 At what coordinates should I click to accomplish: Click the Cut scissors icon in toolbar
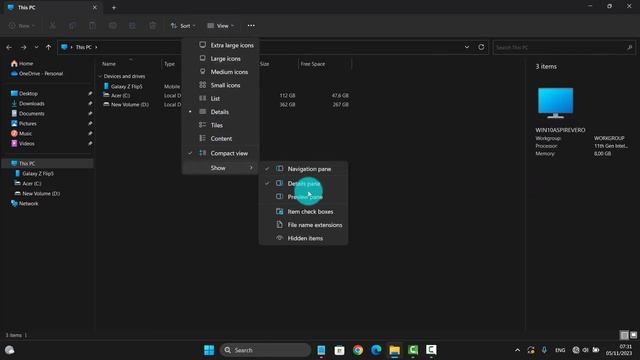pyautogui.click(x=53, y=26)
